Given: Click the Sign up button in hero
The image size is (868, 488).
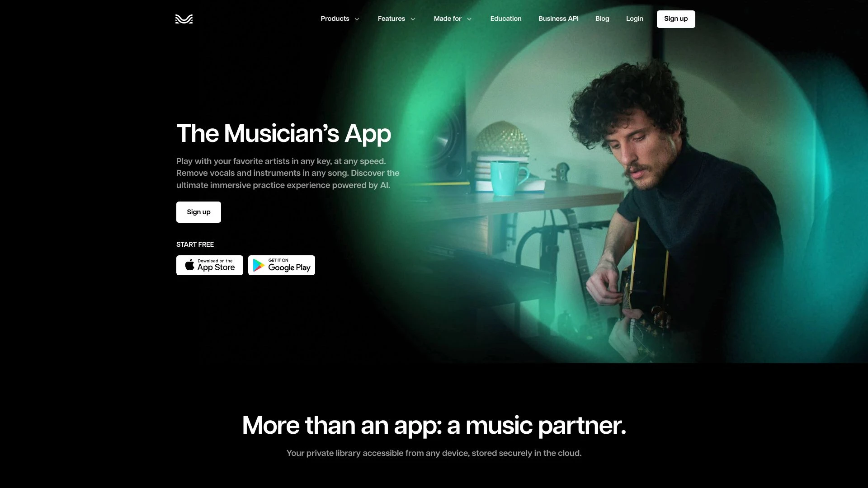Looking at the screenshot, I should [x=198, y=212].
